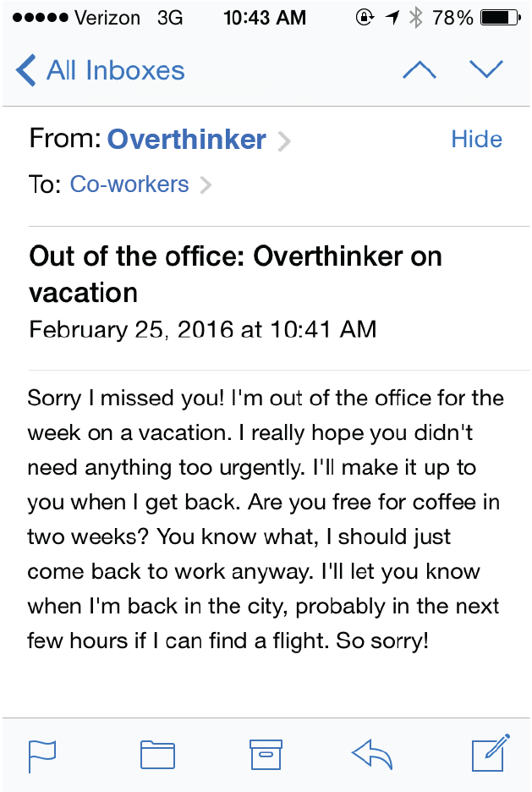Go to next message with down arrow
This screenshot has width=532, height=792.
486,69
